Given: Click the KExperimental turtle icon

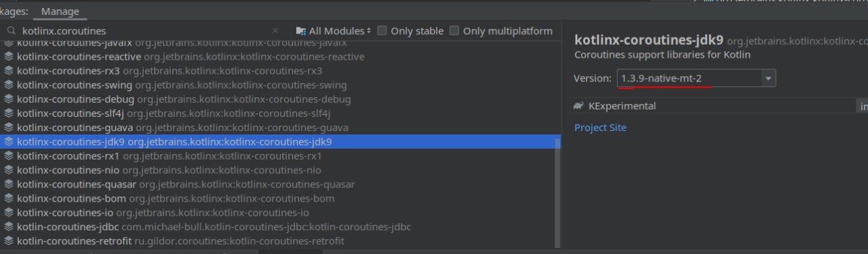Looking at the screenshot, I should (x=578, y=106).
